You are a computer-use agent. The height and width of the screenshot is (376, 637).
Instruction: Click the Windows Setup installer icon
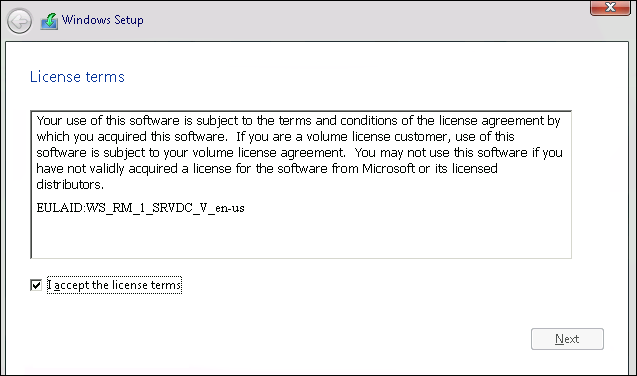click(x=49, y=21)
